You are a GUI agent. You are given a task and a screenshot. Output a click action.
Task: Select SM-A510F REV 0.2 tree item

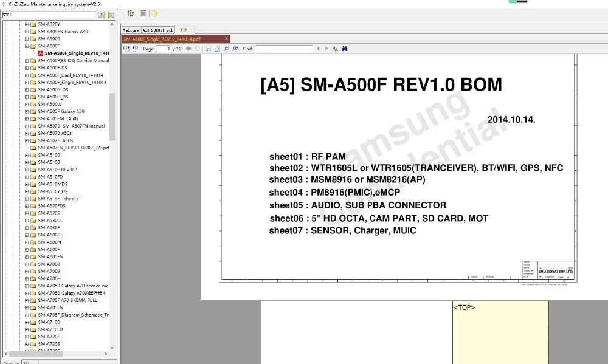57,170
